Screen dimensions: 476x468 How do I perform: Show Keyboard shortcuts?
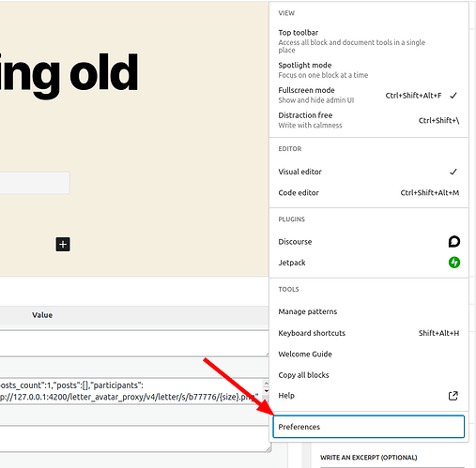369,333
